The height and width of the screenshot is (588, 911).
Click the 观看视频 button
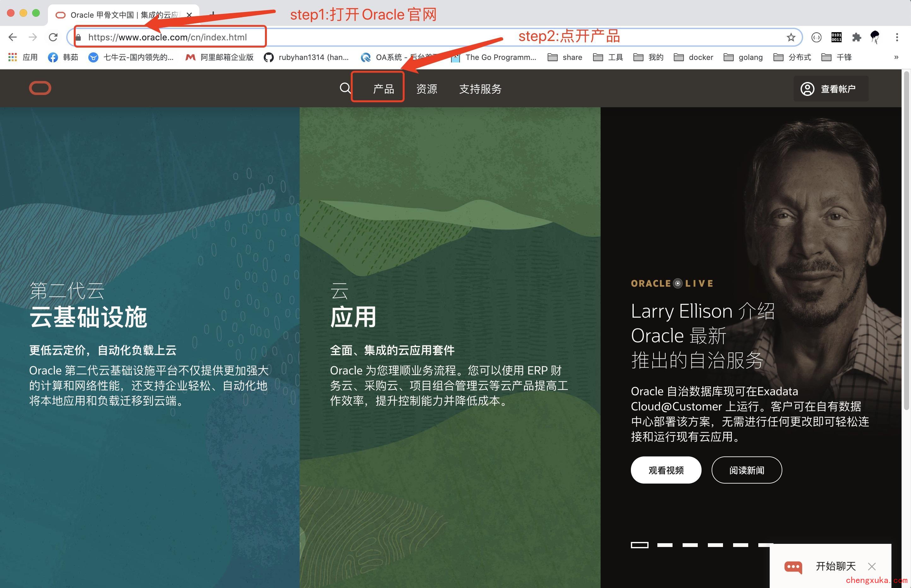[x=666, y=470]
